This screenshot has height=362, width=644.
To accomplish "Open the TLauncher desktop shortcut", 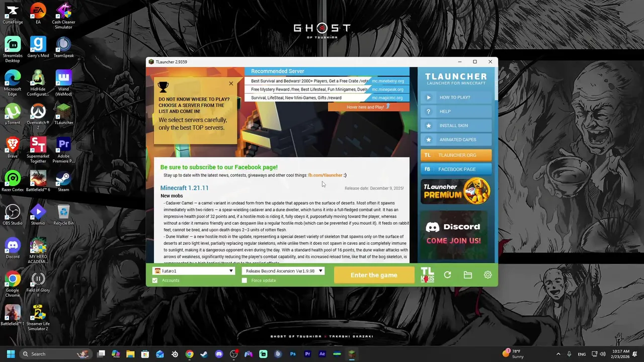I will pos(63,114).
